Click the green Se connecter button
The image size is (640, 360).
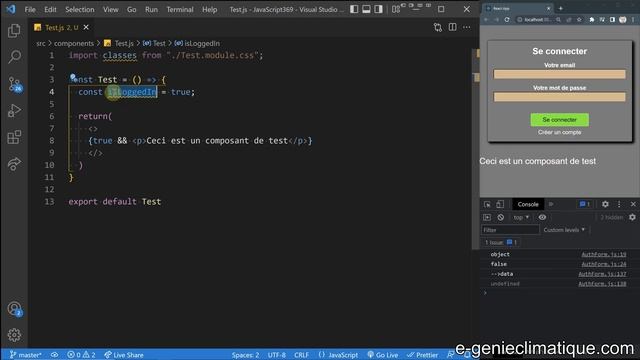click(x=559, y=120)
